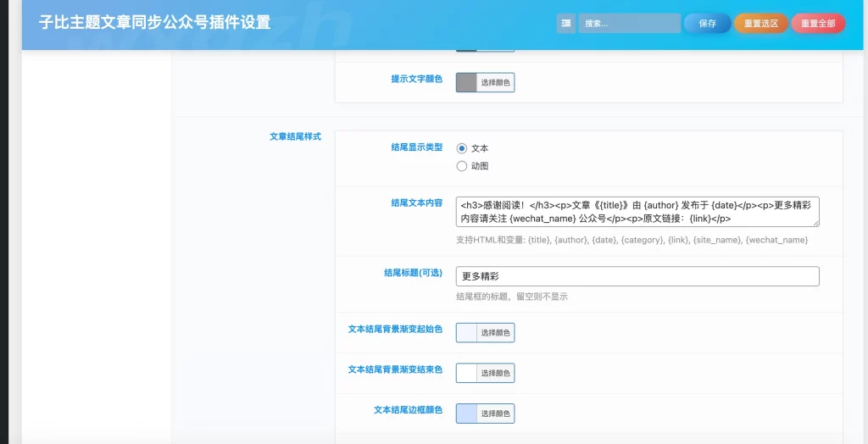The height and width of the screenshot is (444, 868).
Task: Click the gray 提示文字颜色 color swatch
Action: [466, 82]
